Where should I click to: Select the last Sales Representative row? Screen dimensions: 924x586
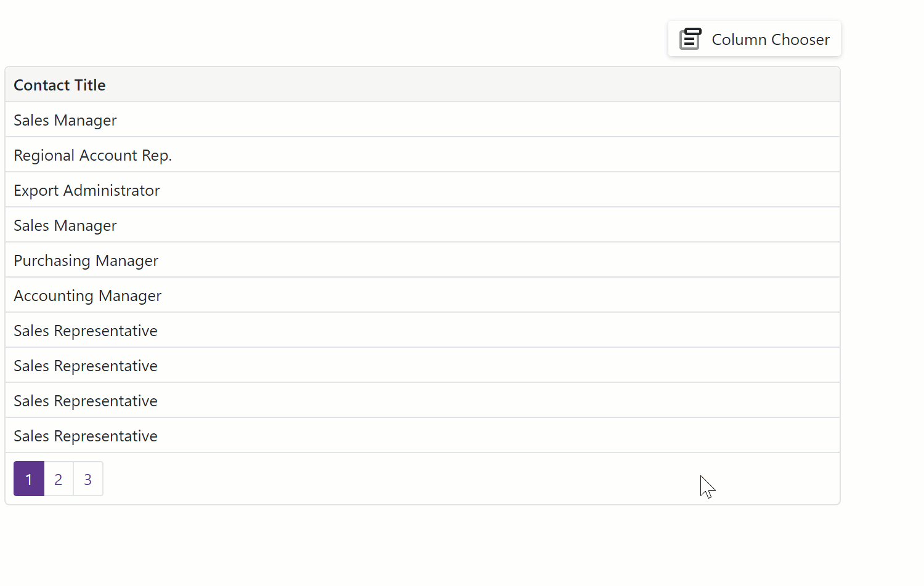(422, 436)
